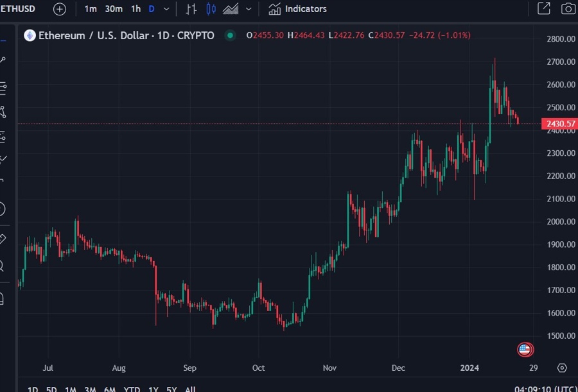Select the Fib retracement tool in sidebar

(x=2, y=88)
